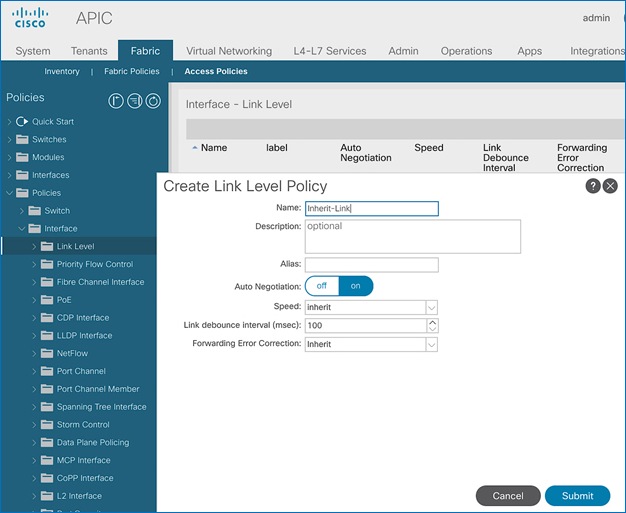Turn Auto Negotiation off
This screenshot has height=513, width=626.
pos(322,286)
